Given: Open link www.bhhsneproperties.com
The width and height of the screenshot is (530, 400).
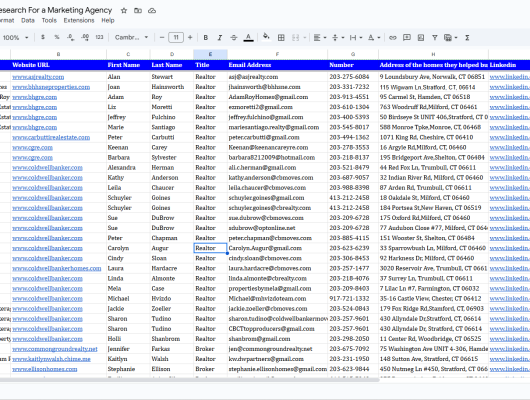Looking at the screenshot, I should pos(51,87).
